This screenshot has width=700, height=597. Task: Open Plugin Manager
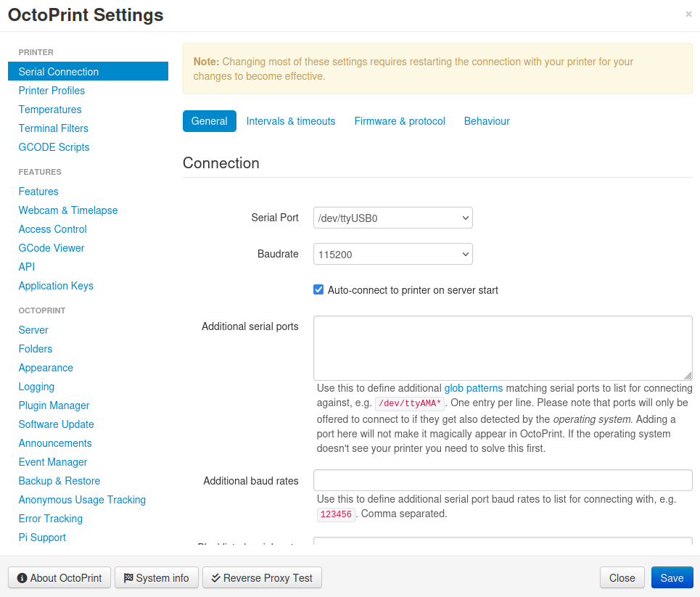pos(54,405)
